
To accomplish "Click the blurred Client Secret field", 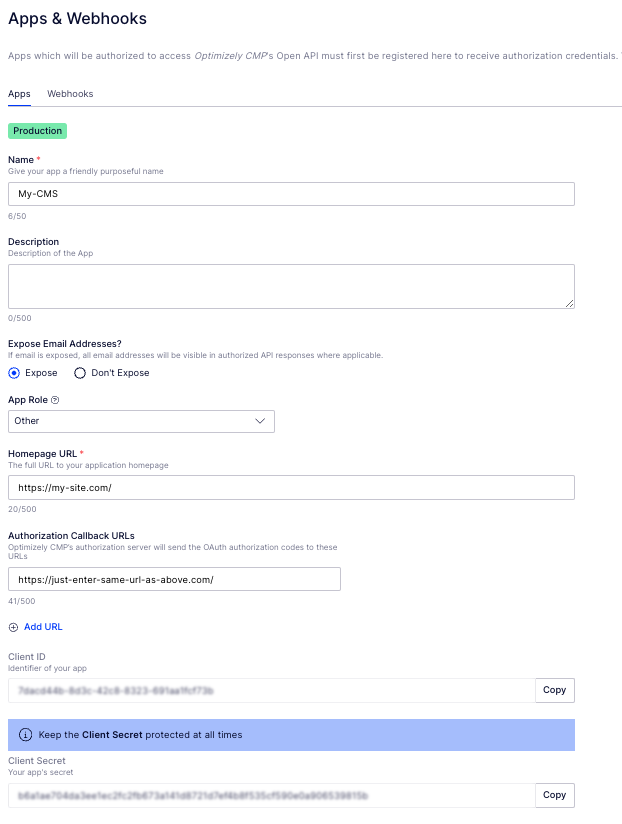I will (271, 795).
